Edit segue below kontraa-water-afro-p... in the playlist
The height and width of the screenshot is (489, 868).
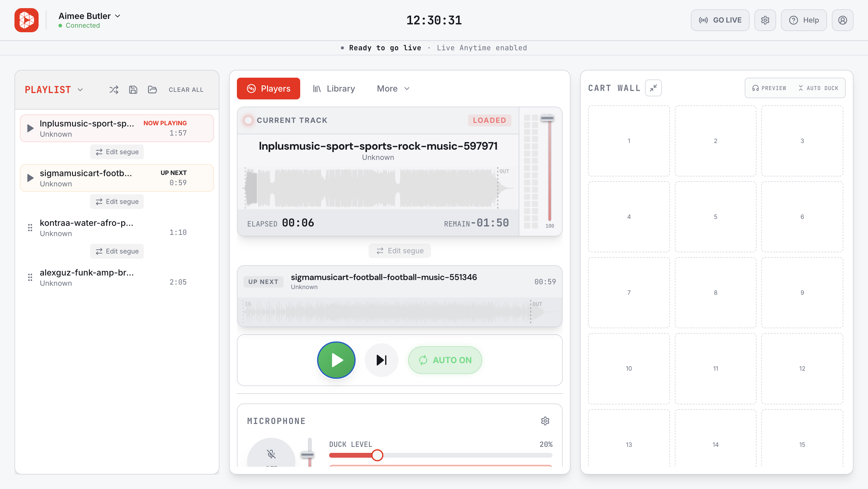click(x=117, y=251)
